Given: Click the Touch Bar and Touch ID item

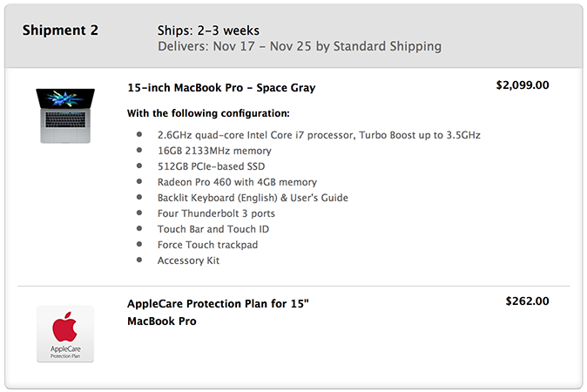Looking at the screenshot, I should pos(213,229).
